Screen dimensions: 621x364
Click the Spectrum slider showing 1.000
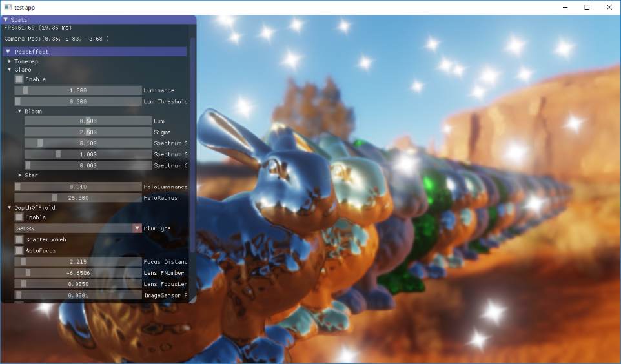pyautogui.click(x=88, y=154)
